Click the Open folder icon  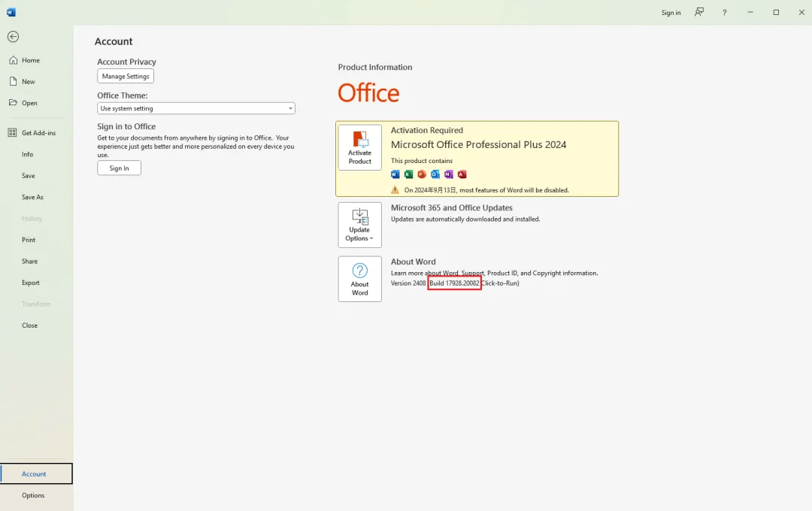[13, 103]
